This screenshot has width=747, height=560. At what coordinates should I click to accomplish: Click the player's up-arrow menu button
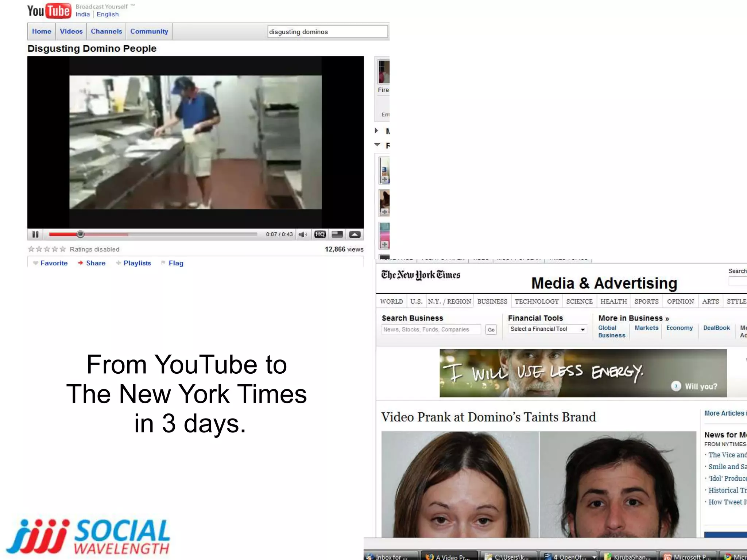(355, 234)
